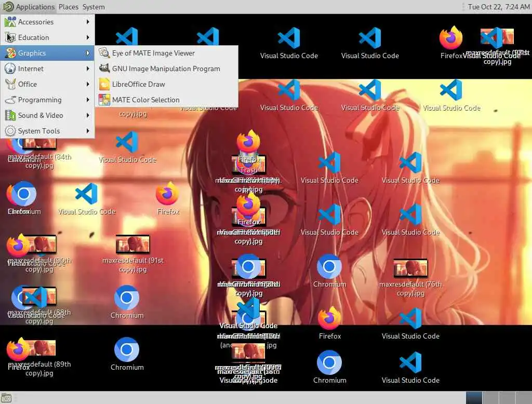Click the clock showing Tue Oct 22
Image resolution: width=532 pixels, height=404 pixels.
pyautogui.click(x=498, y=7)
